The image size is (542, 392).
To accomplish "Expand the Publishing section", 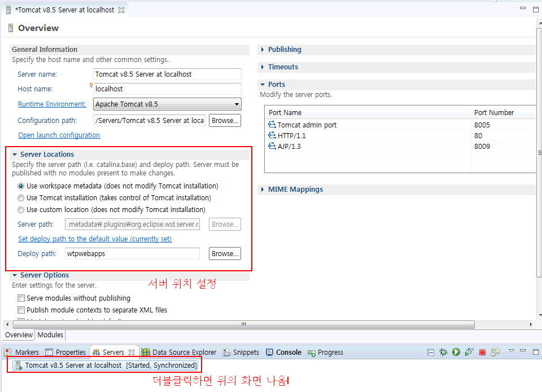I will pos(263,50).
